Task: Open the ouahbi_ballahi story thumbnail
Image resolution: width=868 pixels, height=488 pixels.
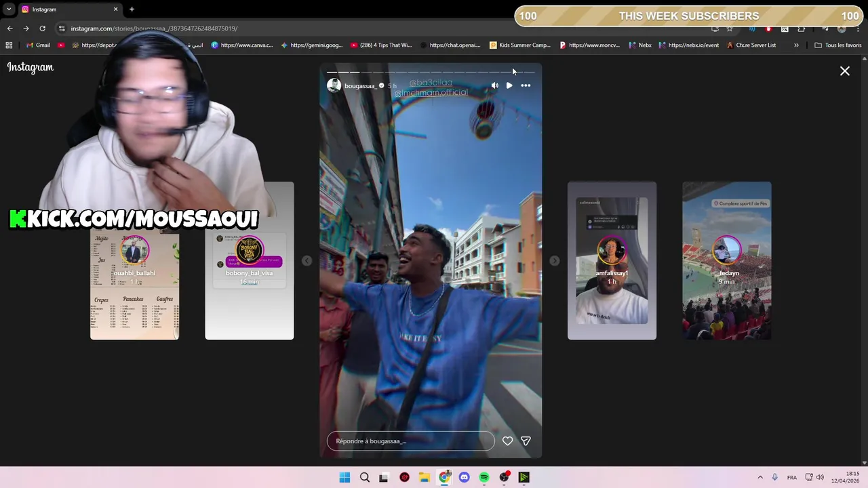Action: click(x=134, y=285)
